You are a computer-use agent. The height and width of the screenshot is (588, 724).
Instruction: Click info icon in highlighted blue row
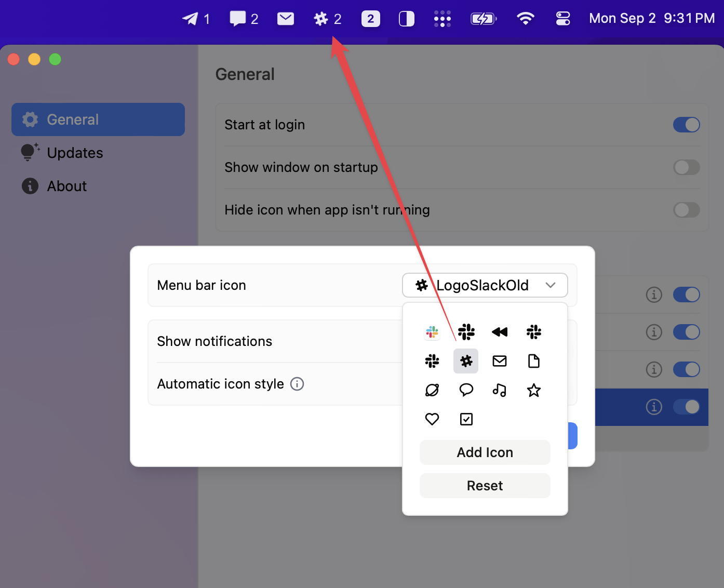654,407
